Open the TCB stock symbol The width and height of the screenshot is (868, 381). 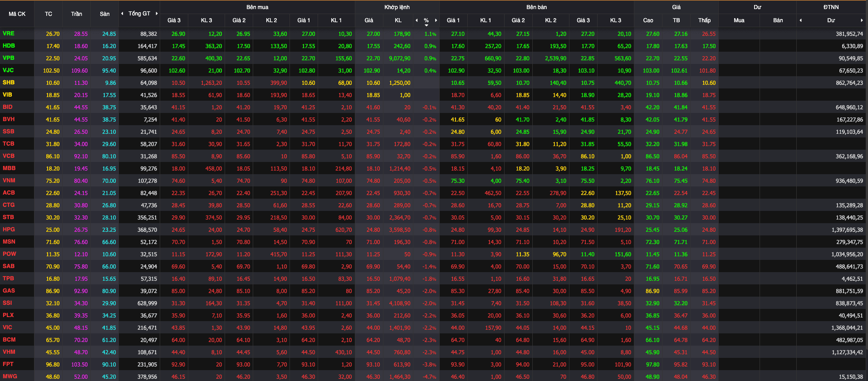coord(9,144)
